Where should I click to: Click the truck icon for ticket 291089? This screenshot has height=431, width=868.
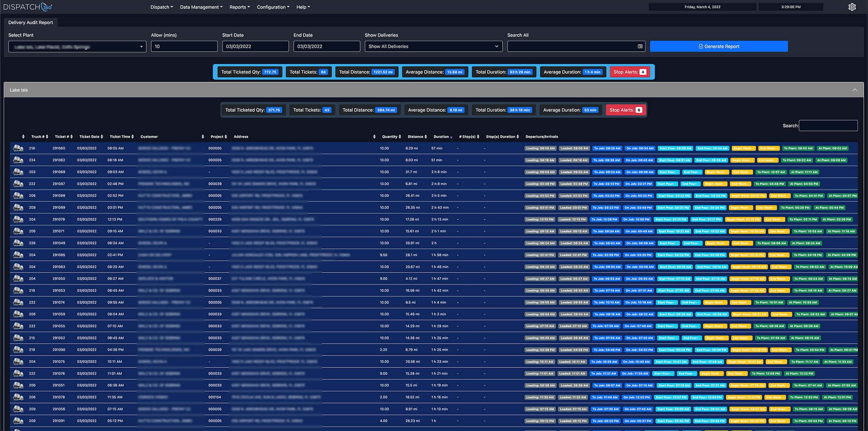point(18,208)
